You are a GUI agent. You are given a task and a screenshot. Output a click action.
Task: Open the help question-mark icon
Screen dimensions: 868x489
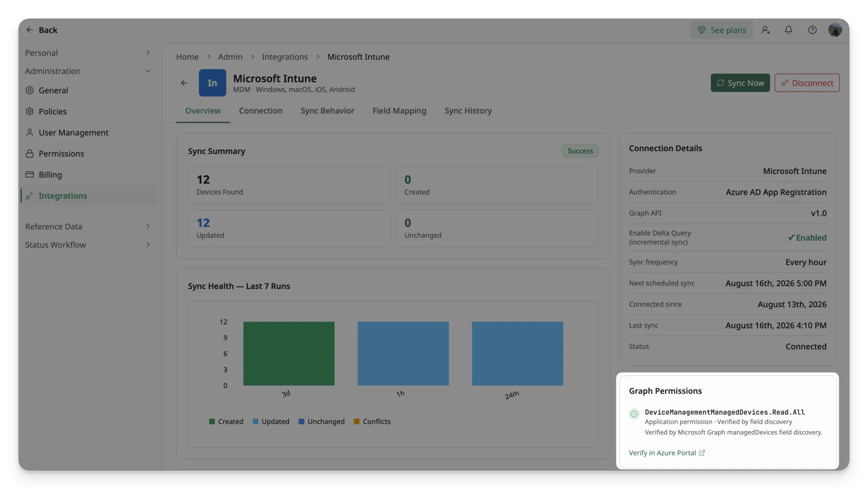coord(812,30)
